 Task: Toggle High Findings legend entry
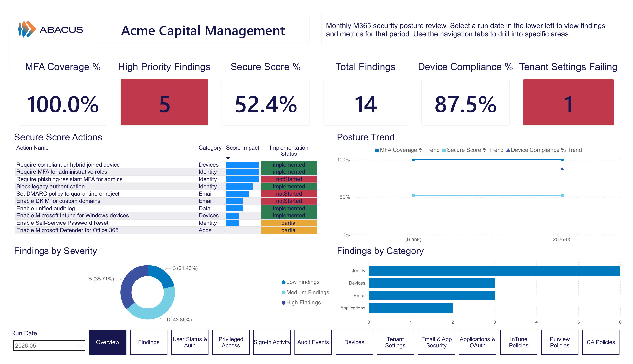[x=301, y=303]
